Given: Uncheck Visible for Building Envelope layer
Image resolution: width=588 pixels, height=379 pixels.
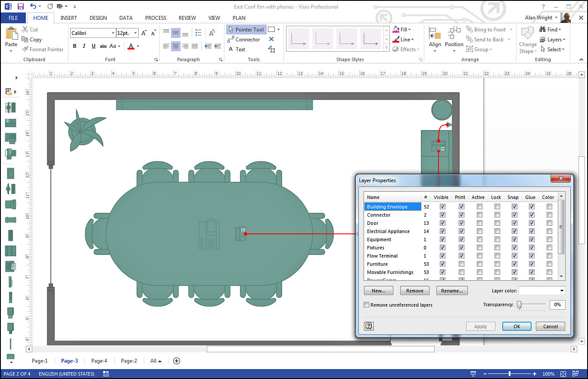Looking at the screenshot, I should click(442, 207).
